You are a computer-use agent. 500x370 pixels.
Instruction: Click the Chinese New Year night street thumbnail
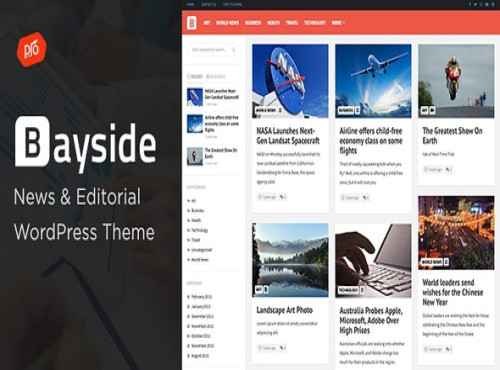(456, 233)
